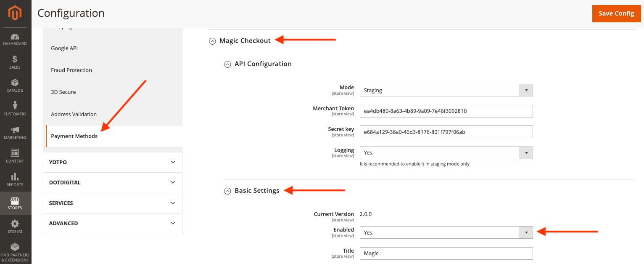Open the System sidebar menu
The width and height of the screenshot is (644, 264).
pos(15,227)
